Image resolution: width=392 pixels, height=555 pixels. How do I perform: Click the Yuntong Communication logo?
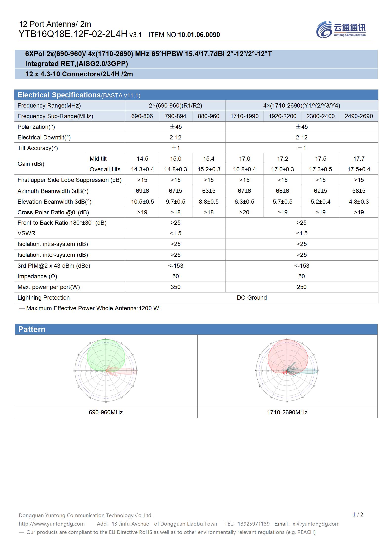coord(341,29)
